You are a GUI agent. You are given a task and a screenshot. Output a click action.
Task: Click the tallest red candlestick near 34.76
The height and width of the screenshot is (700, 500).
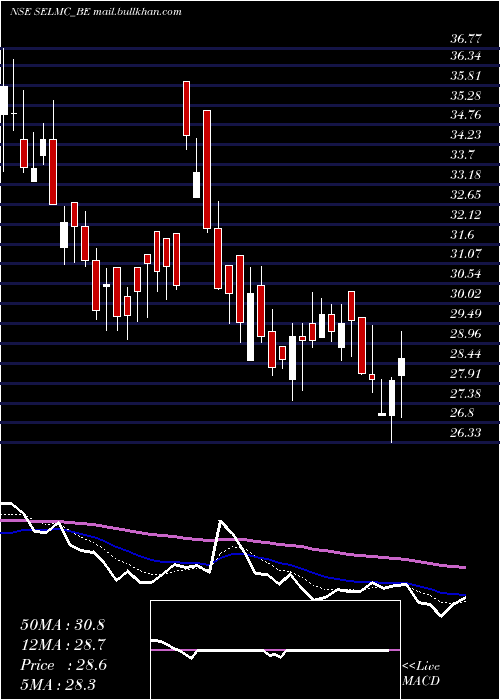207,170
